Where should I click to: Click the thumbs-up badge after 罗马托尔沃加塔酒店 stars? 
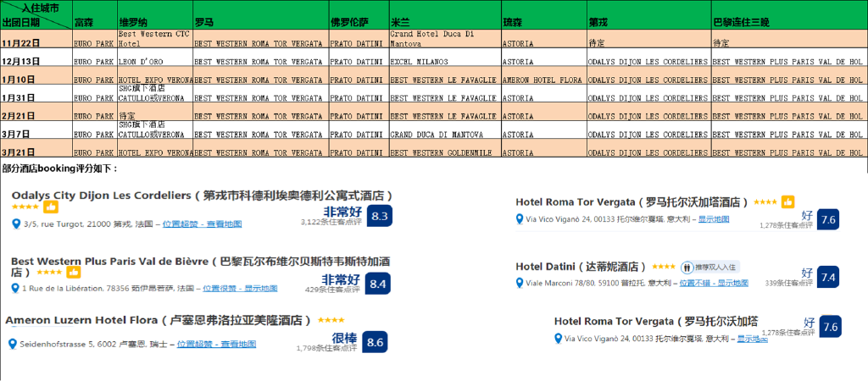coord(787,202)
